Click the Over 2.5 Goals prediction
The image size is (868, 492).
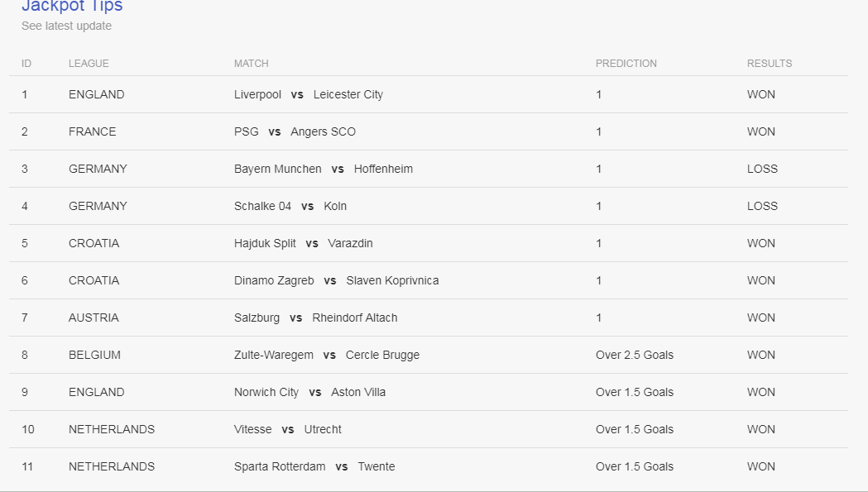(x=635, y=355)
